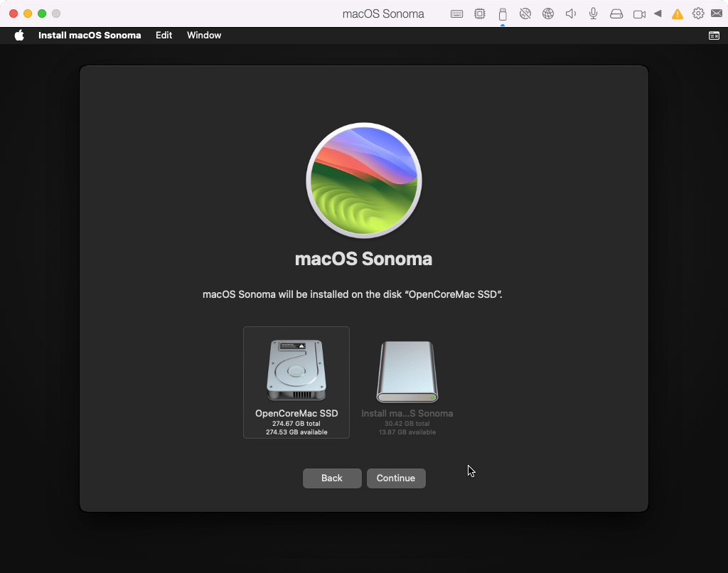Click the video camera icon

[639, 14]
